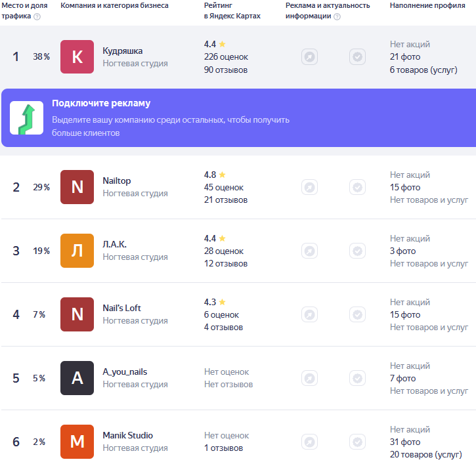Screen dimensions: 476x466
Task: Click Nail's Loft's red N logo
Action: (x=77, y=314)
